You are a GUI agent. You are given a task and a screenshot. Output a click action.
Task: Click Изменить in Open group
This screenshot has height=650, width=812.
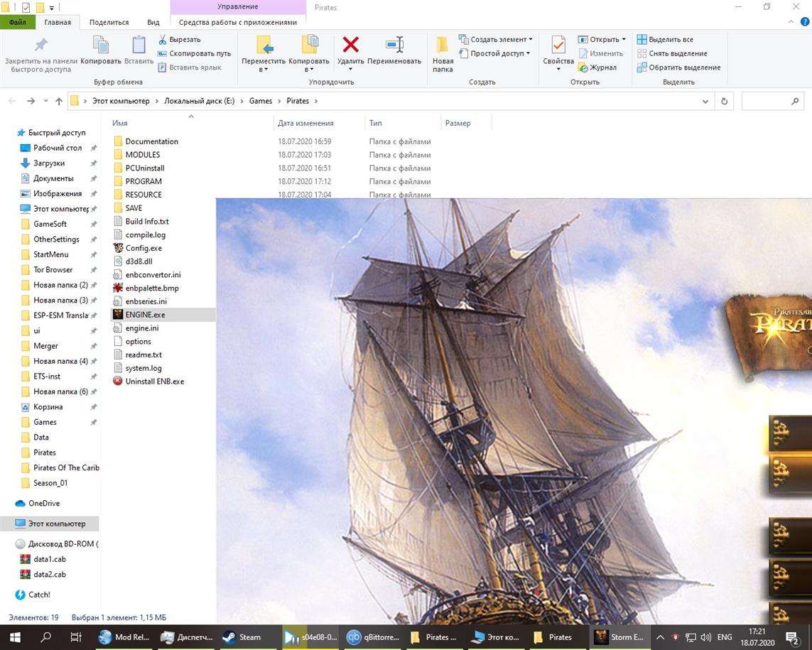(x=601, y=53)
